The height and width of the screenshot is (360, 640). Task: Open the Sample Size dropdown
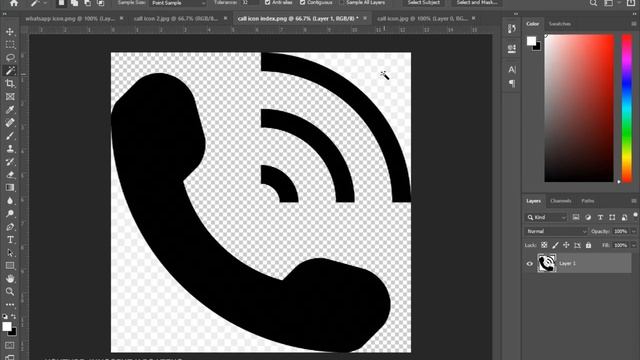179,3
